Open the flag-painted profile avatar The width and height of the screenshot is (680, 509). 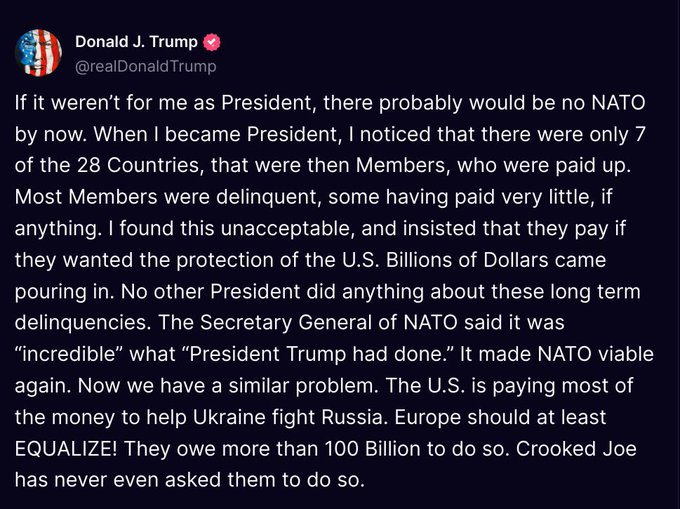click(x=38, y=53)
